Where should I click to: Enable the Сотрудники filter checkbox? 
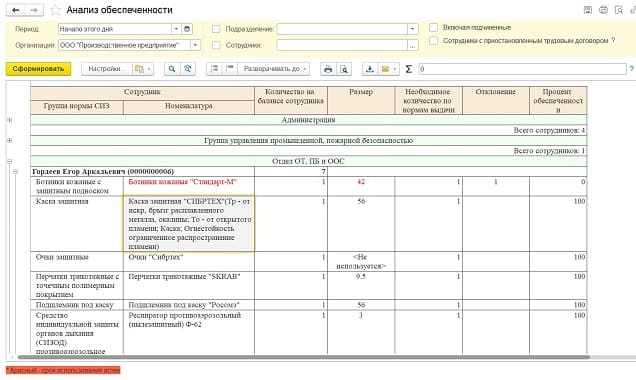pos(216,45)
